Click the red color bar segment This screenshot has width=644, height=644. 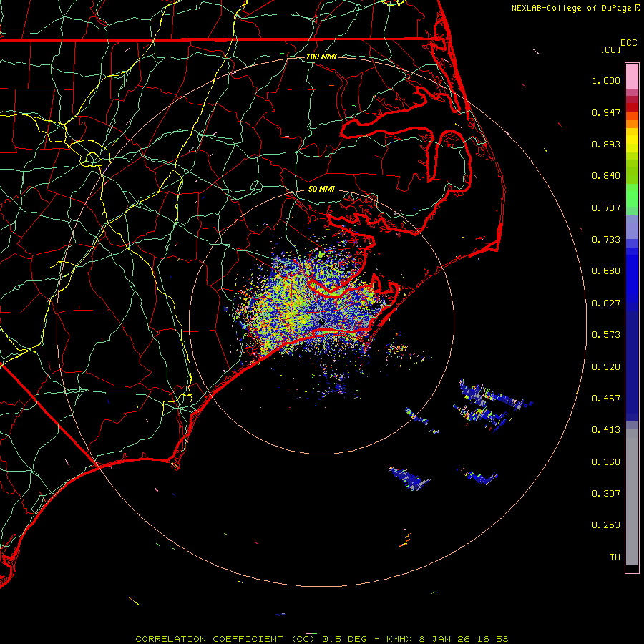coord(632,107)
